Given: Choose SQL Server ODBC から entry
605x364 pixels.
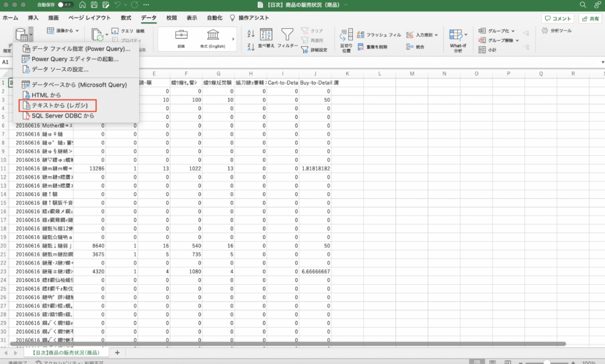Looking at the screenshot, I should pos(76,116).
